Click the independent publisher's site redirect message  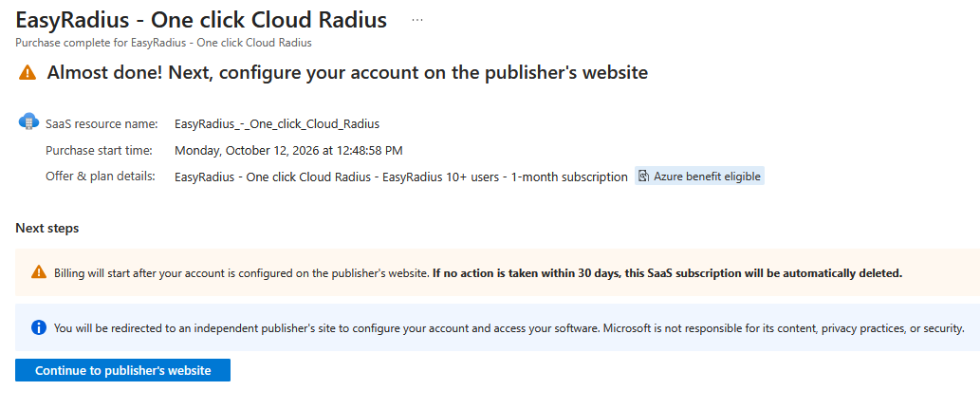(508, 327)
